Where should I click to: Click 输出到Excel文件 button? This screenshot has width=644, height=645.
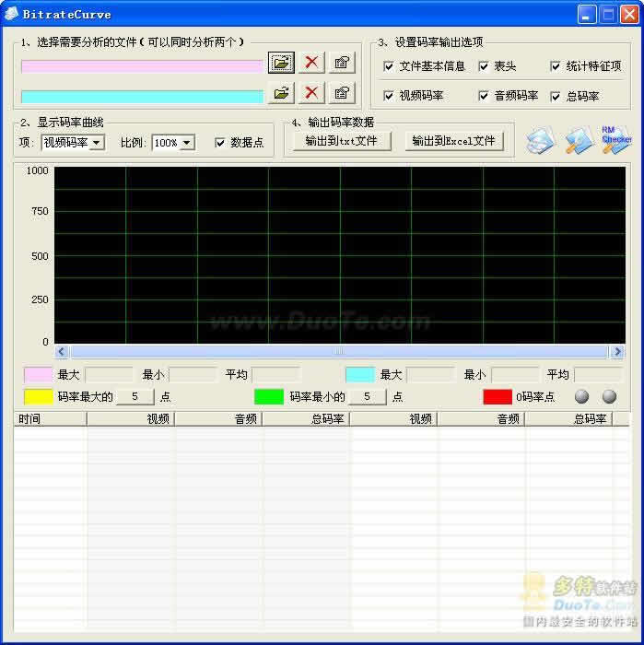point(454,141)
